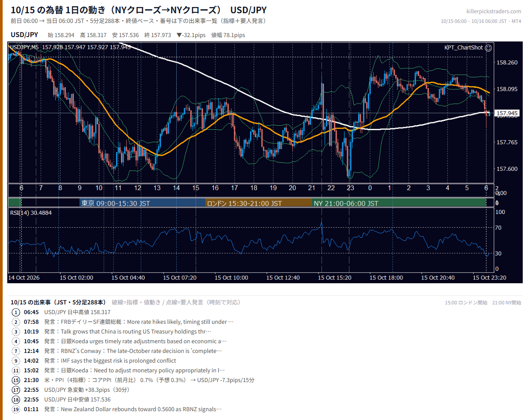Click event number 15 circle marker
This screenshot has height=420, width=530.
coord(16,380)
